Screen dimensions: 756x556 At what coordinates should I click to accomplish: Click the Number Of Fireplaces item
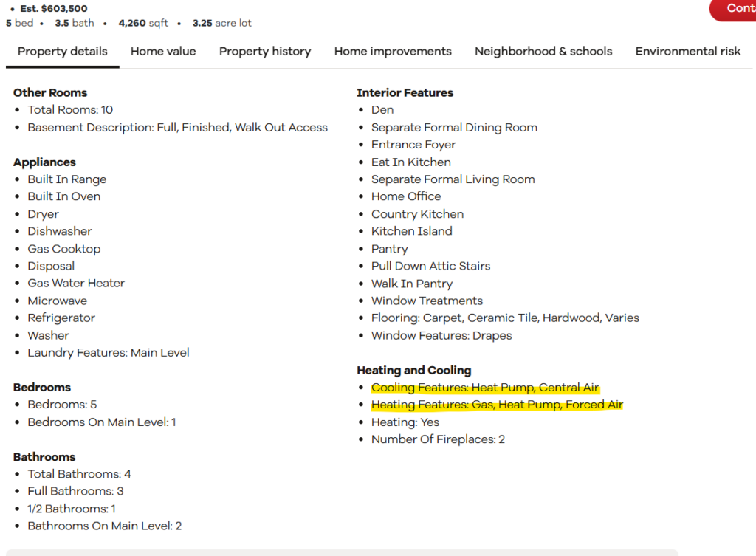click(438, 439)
